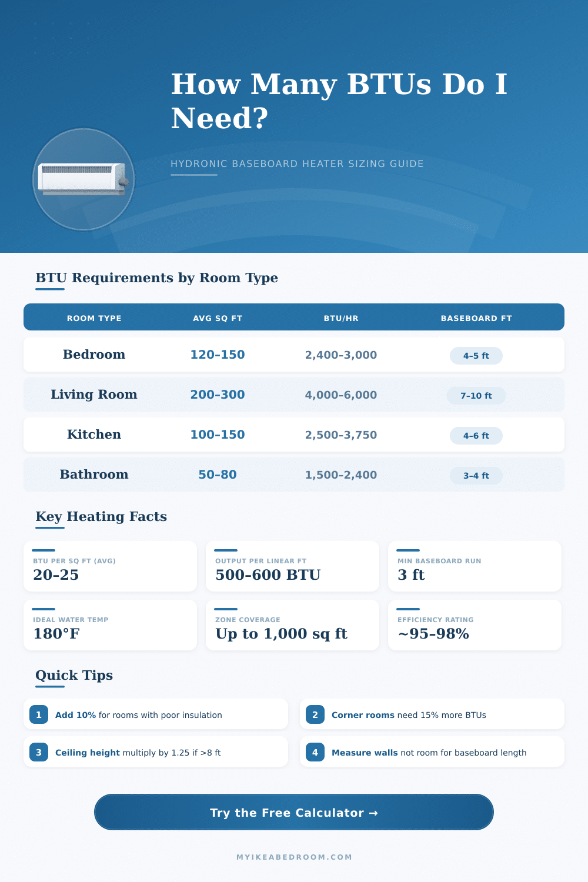
Task: Click the 4-6 ft capsule for Kitchen
Action: 476,435
